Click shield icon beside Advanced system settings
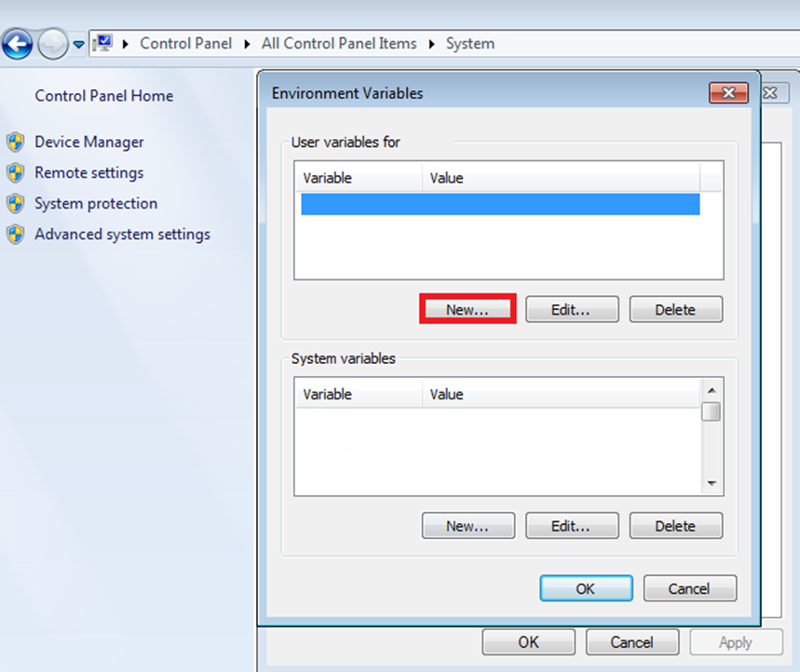This screenshot has height=672, width=800. pyautogui.click(x=15, y=235)
